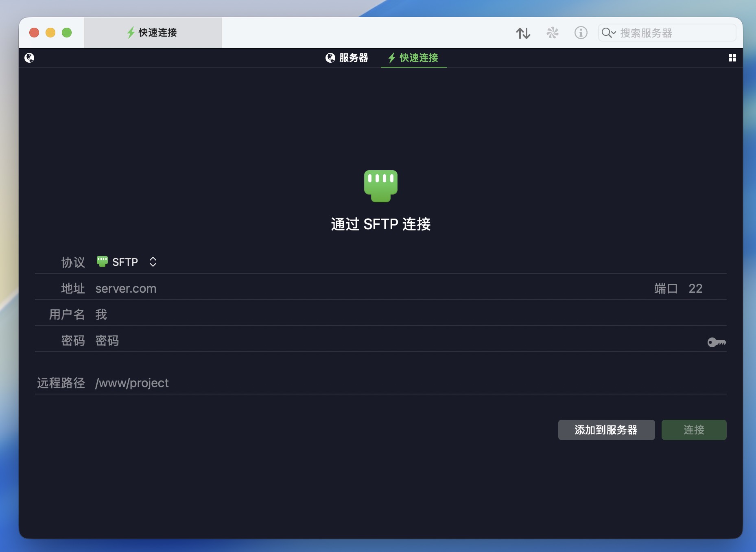Click the 添加到服务器 button
Image resolution: width=756 pixels, height=552 pixels.
click(606, 430)
